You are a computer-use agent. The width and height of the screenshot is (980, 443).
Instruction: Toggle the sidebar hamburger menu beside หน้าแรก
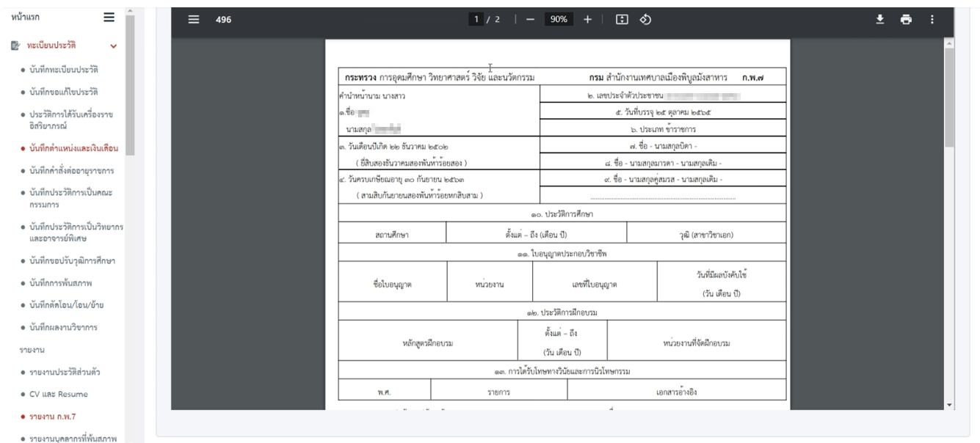point(109,17)
